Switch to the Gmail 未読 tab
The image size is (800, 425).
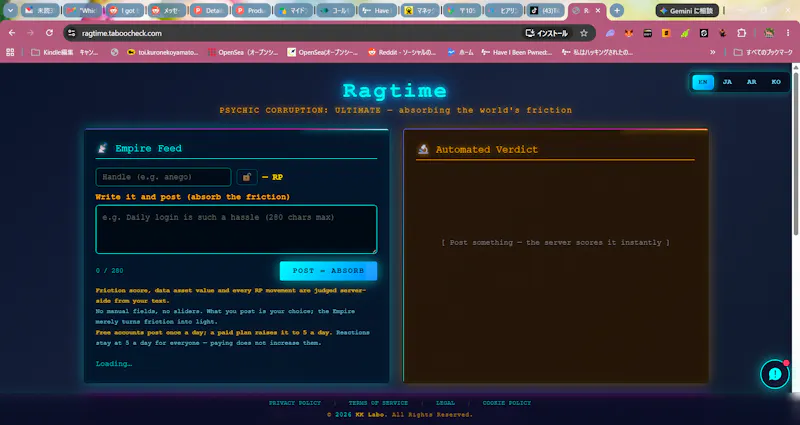(40, 10)
